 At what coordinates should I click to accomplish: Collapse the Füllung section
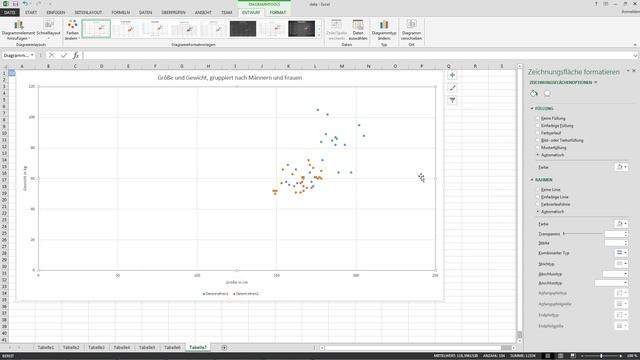pos(532,109)
